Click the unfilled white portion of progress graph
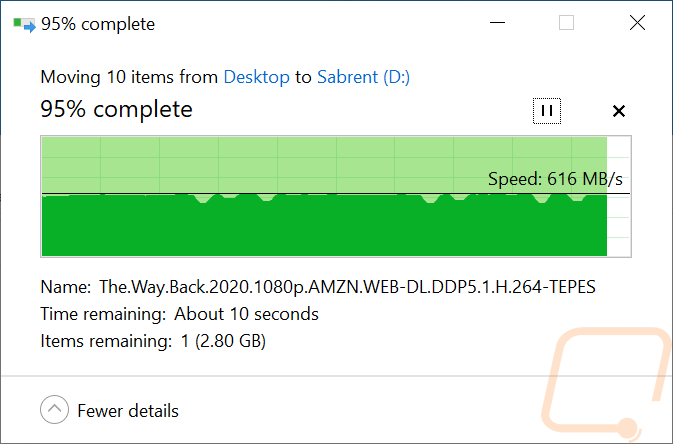This screenshot has width=673, height=444. tap(620, 230)
